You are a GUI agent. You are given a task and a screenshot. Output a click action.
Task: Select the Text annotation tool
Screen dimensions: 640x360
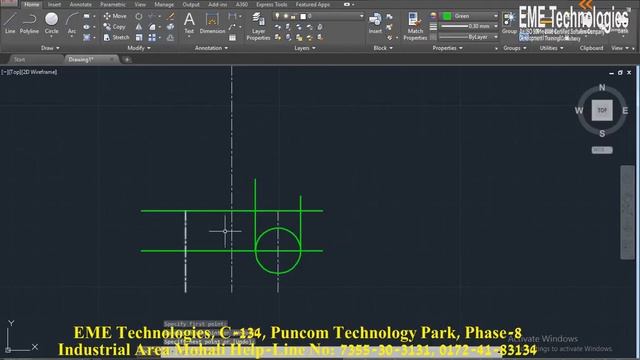pos(189,23)
